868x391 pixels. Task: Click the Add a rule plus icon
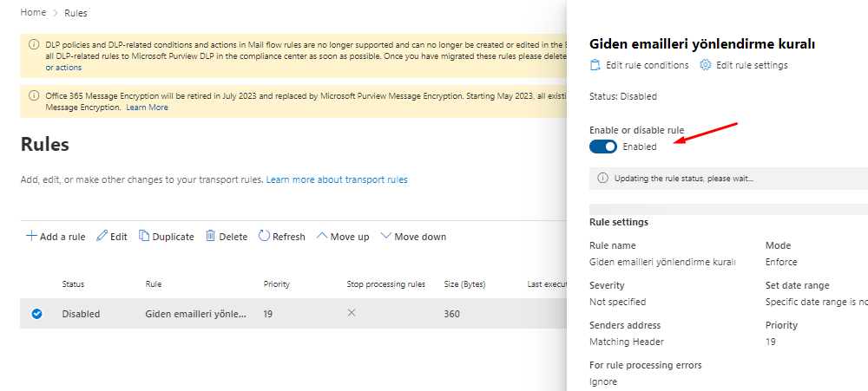tap(31, 237)
